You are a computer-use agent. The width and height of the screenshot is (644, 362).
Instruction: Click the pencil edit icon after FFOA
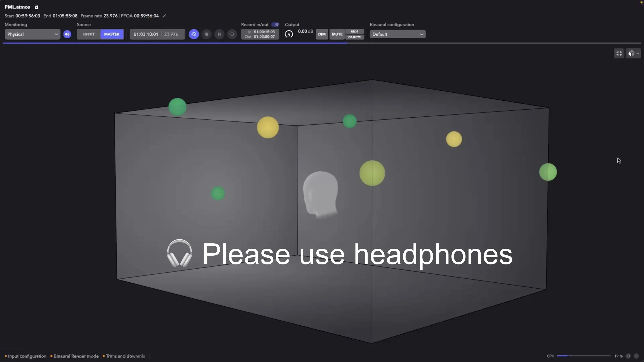point(164,16)
